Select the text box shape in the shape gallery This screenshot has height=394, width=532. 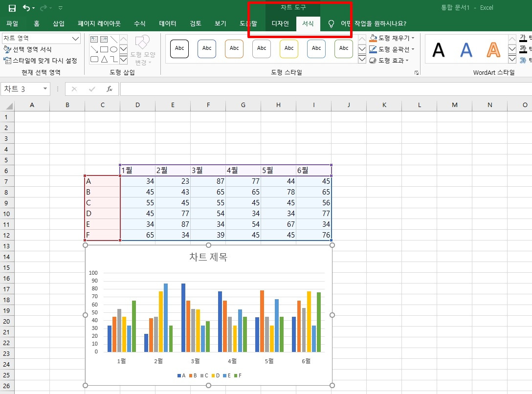pyautogui.click(x=94, y=39)
